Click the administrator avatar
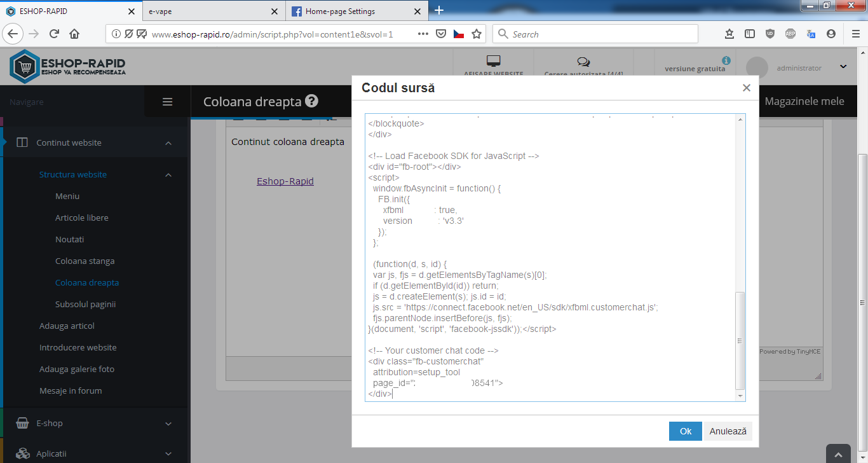This screenshot has height=463, width=868. 757,68
